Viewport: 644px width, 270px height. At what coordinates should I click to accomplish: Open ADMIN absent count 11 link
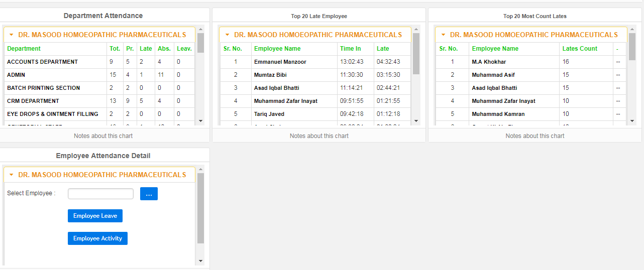coord(161,75)
